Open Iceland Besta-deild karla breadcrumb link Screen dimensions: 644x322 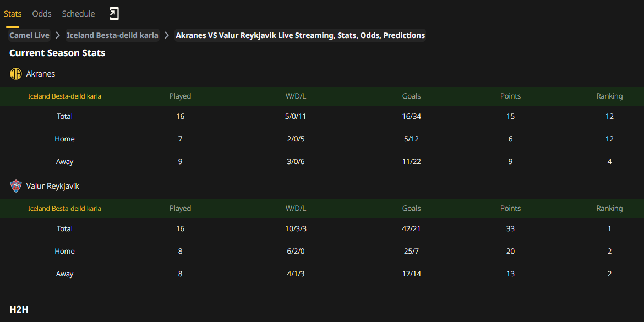tap(112, 35)
